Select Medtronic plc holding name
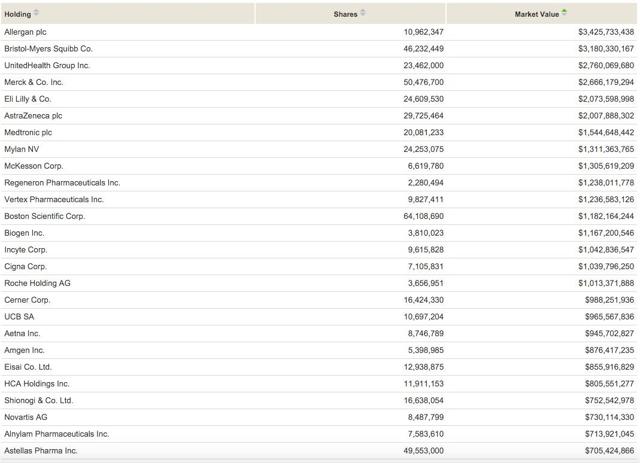Screen dimensions: 640x463 [x=28, y=132]
